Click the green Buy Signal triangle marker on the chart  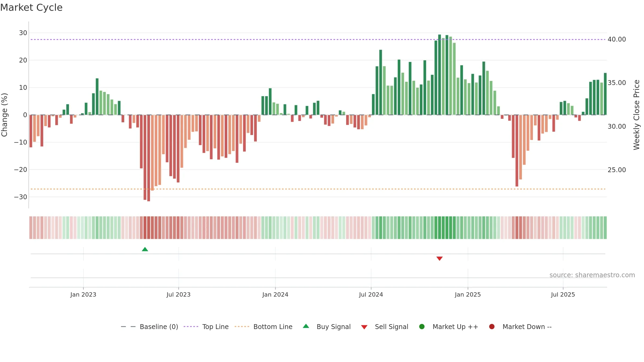(145, 249)
